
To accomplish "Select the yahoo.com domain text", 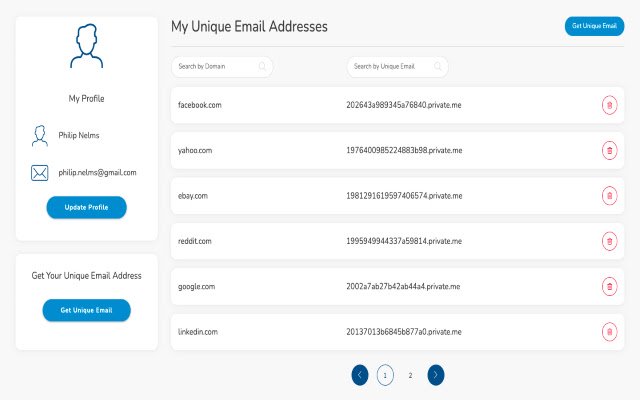I will pos(195,150).
